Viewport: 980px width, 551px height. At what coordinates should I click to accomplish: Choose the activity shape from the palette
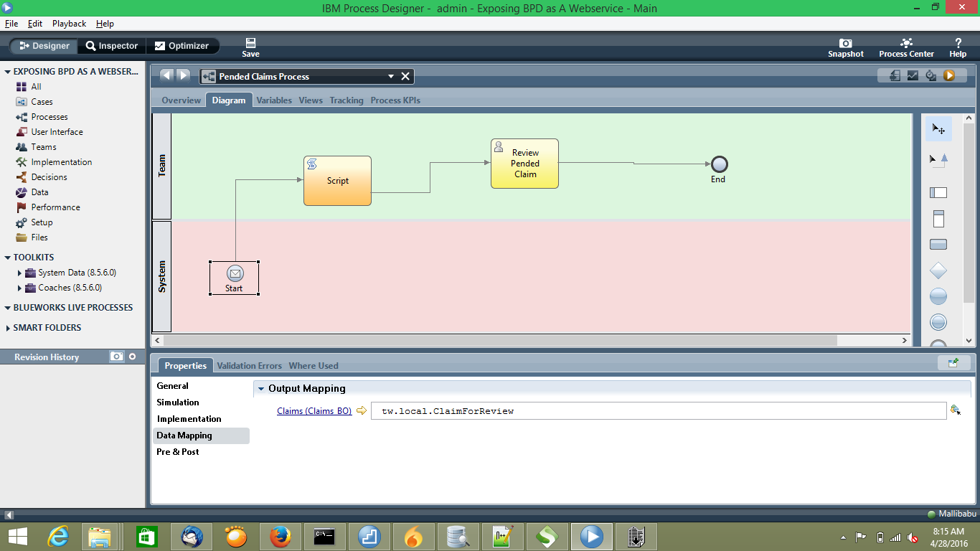[x=938, y=244]
